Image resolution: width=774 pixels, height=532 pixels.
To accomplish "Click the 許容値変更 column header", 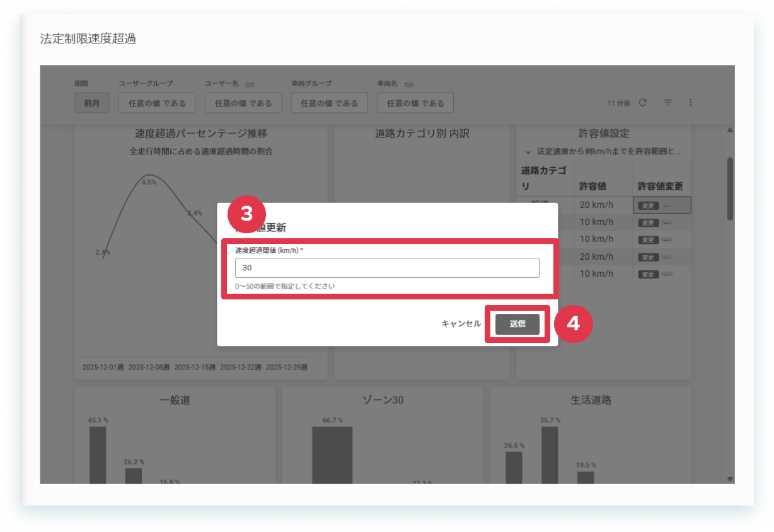I will (661, 187).
